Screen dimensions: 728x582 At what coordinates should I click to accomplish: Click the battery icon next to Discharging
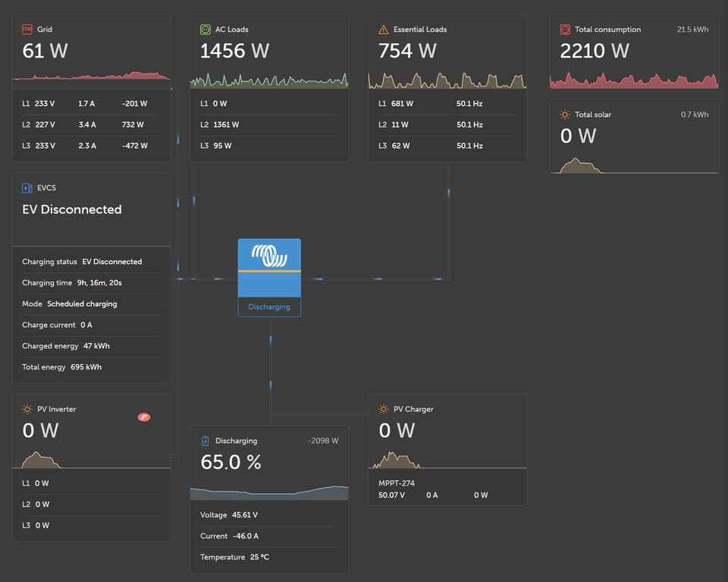206,441
